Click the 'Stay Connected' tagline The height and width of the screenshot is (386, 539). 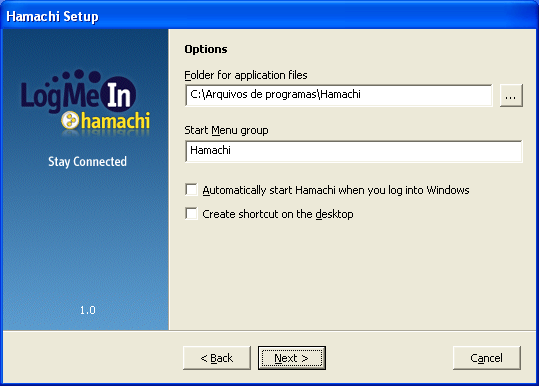point(87,162)
